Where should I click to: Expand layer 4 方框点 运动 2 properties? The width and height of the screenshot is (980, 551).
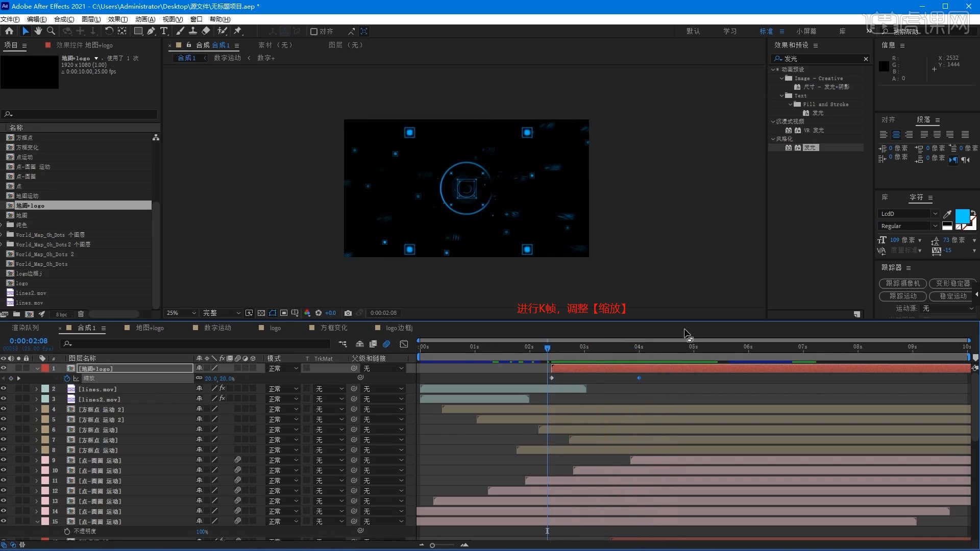click(37, 409)
